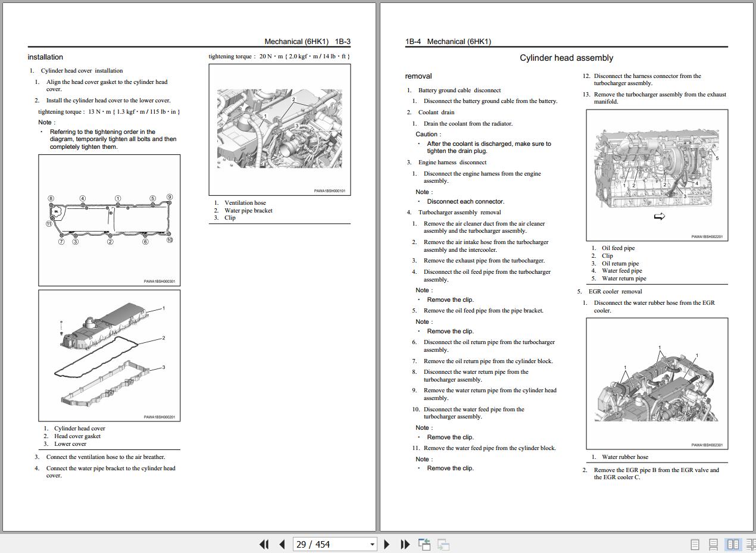
Task: Click 'Remove the exhaust pipe from the turbocharger' line
Action: click(484, 261)
